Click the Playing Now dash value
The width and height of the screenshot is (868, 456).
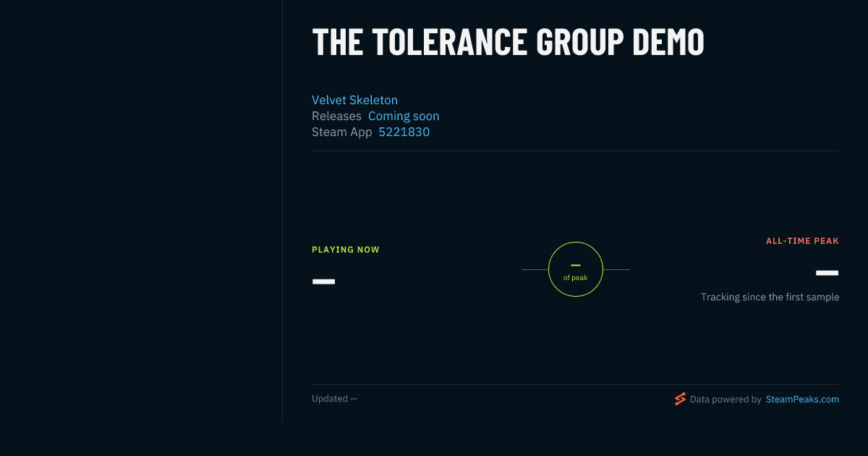[323, 282]
